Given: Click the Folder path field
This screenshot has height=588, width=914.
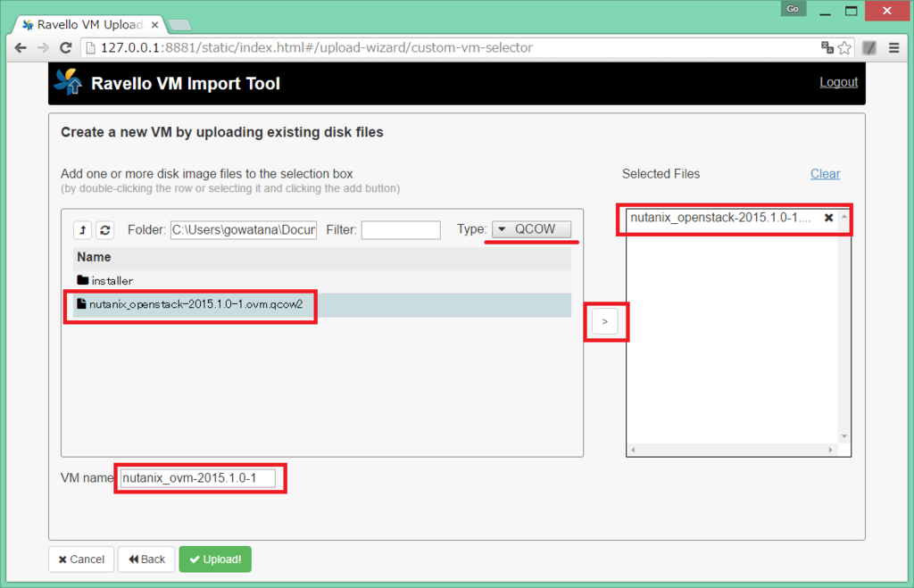Looking at the screenshot, I should 244,229.
